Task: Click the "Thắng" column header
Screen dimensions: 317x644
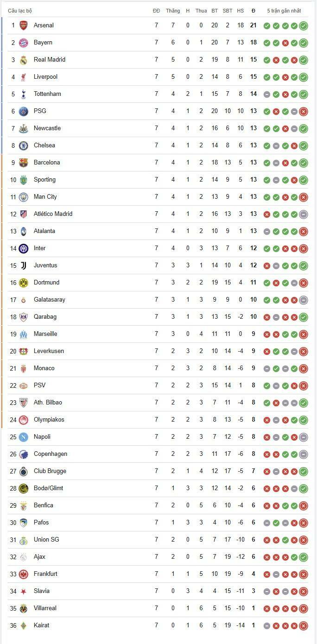Action: tap(173, 11)
